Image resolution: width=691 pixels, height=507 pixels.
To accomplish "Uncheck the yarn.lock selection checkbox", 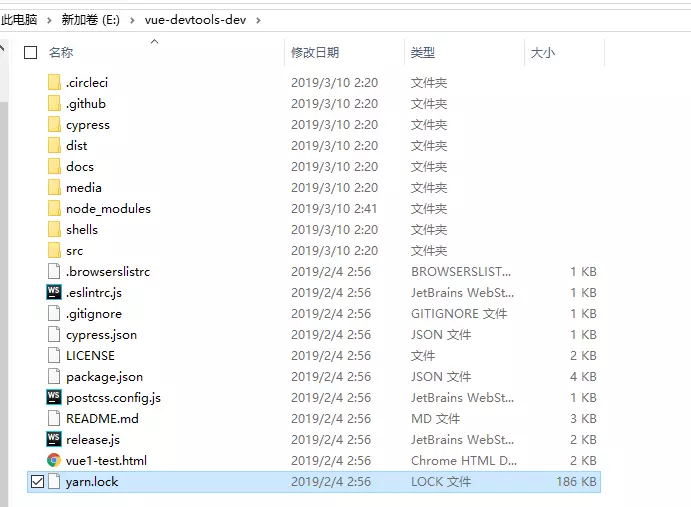I will [x=37, y=482].
